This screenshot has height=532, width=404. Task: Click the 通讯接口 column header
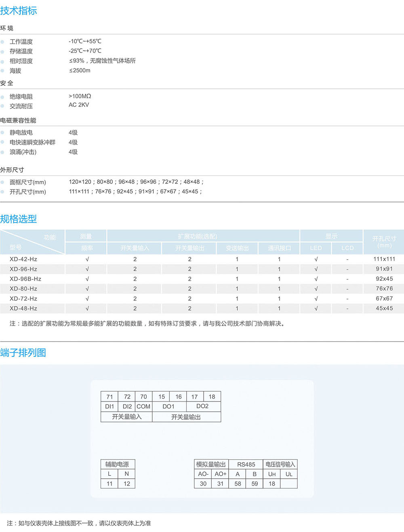pos(279,248)
